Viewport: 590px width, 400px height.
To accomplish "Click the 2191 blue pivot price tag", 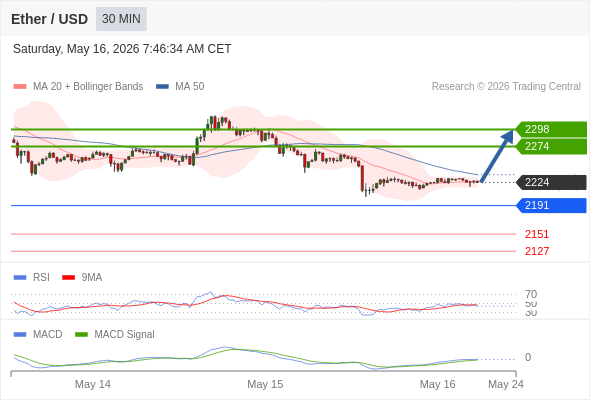I will [551, 205].
